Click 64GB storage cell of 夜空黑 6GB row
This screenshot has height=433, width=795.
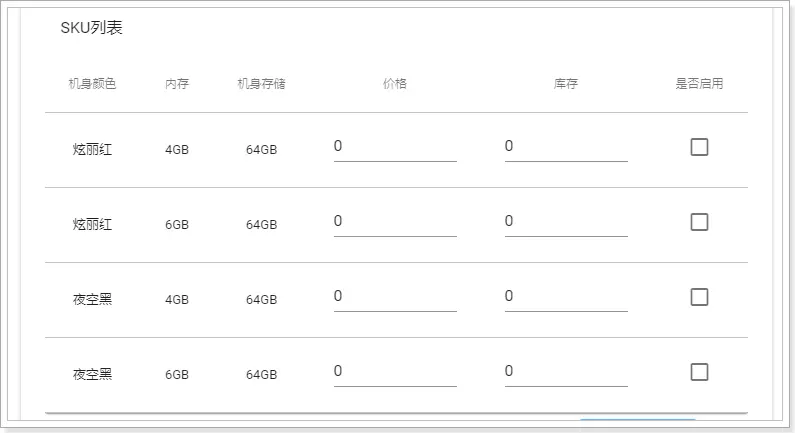click(262, 375)
